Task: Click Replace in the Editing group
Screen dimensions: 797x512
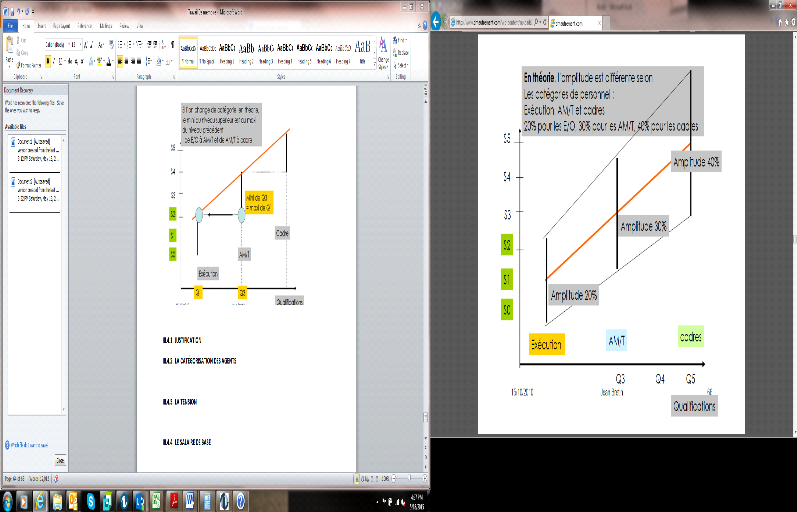Action: point(401,52)
